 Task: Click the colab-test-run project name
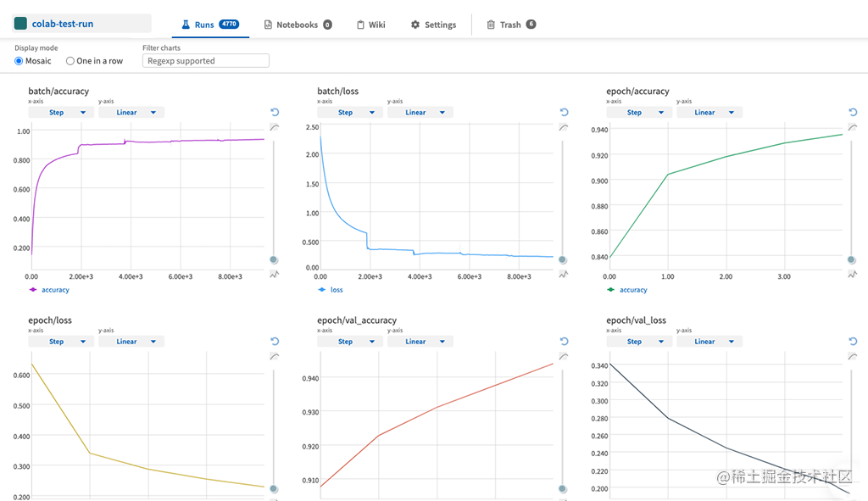[63, 24]
